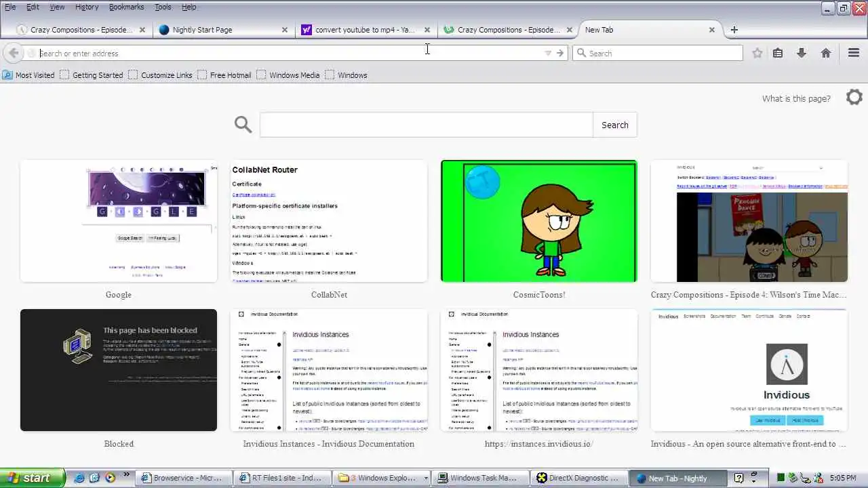The height and width of the screenshot is (488, 868).
Task: Click green square system tray icon
Action: (x=781, y=478)
